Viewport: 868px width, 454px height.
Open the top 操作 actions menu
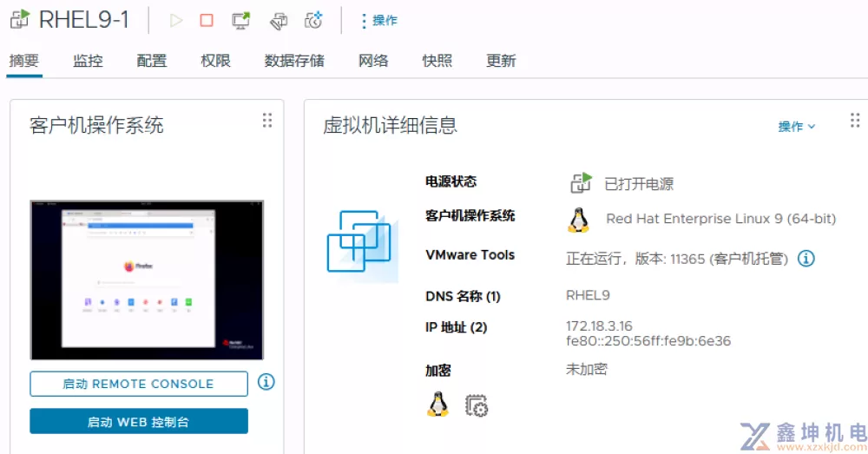379,21
